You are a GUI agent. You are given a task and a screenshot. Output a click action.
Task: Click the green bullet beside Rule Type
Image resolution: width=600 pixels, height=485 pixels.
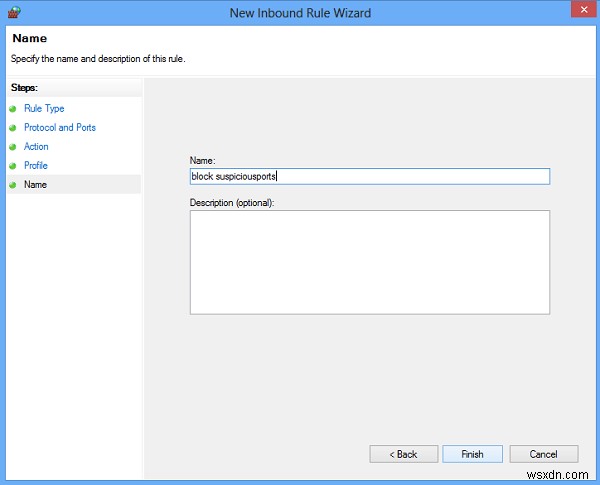point(13,109)
